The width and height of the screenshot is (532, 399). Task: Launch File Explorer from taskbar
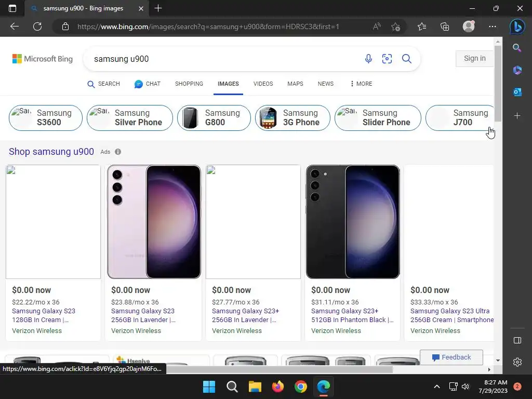pos(255,387)
